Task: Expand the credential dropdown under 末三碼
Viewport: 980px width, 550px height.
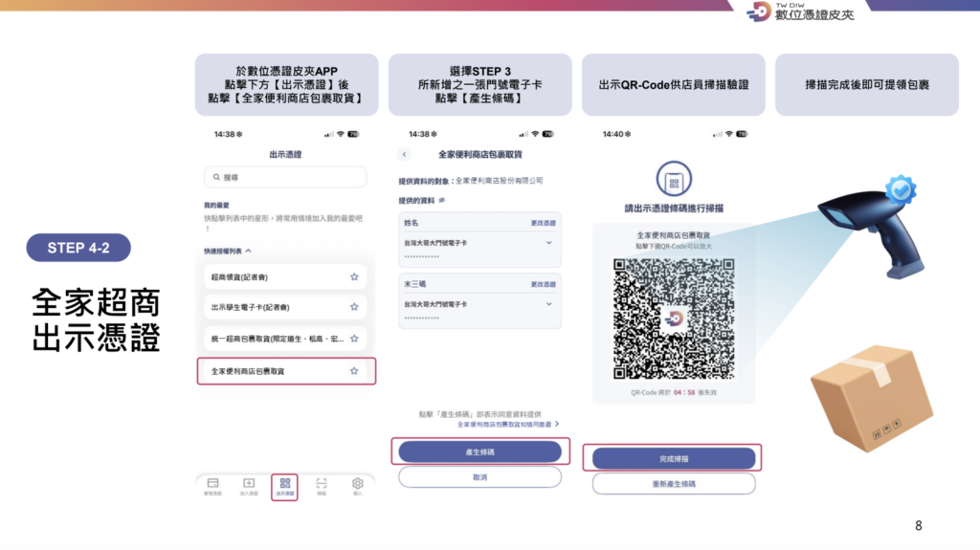Action: 548,304
